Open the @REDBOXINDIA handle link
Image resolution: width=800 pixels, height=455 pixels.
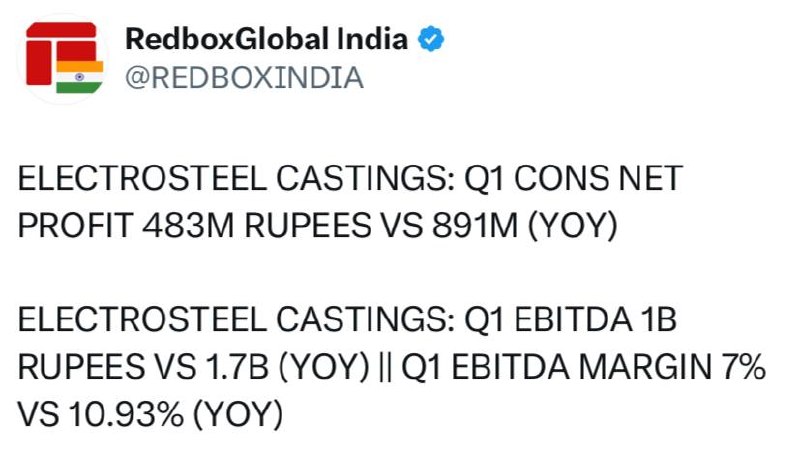244,78
